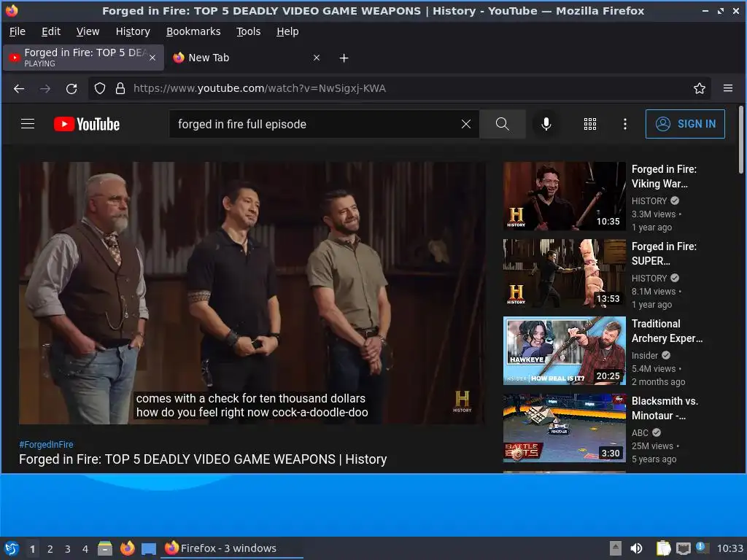Go back to the previous page

(x=18, y=88)
